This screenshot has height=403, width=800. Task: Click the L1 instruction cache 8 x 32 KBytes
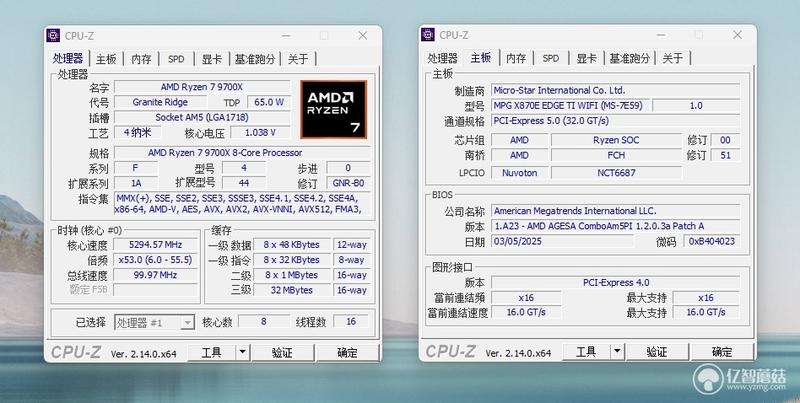291,260
